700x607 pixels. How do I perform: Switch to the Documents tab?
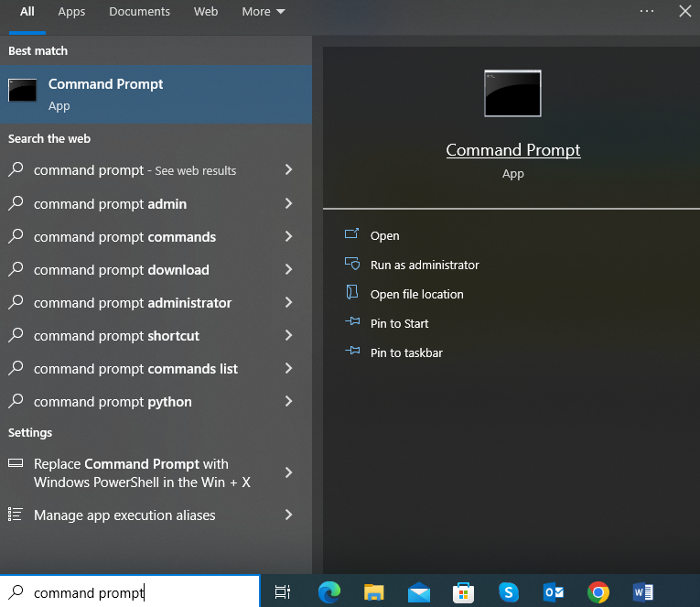pos(139,12)
